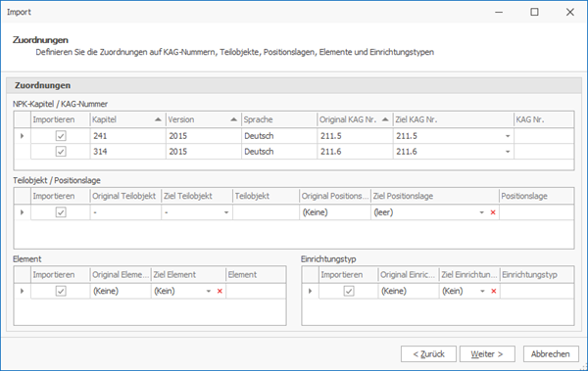The image size is (588, 371).
Task: Select Original Element cell (Keine)
Action: click(x=121, y=291)
